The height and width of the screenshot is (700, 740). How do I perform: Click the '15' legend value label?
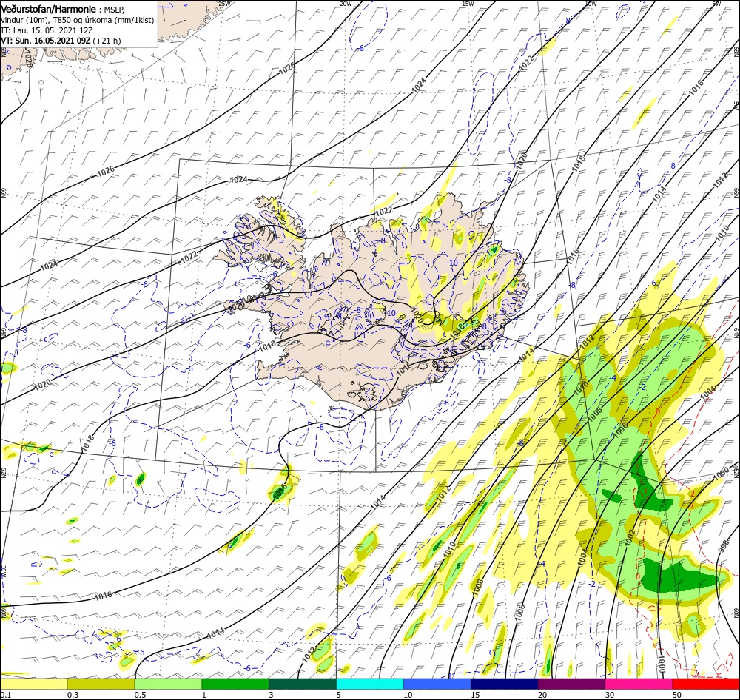tap(475, 695)
